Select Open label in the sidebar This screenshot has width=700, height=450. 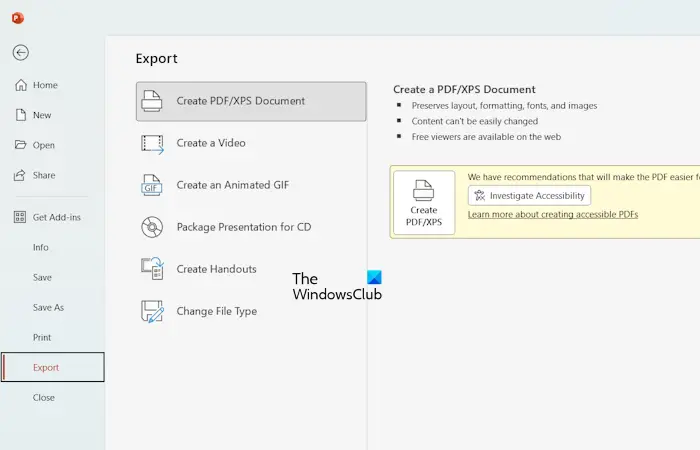[x=44, y=145]
